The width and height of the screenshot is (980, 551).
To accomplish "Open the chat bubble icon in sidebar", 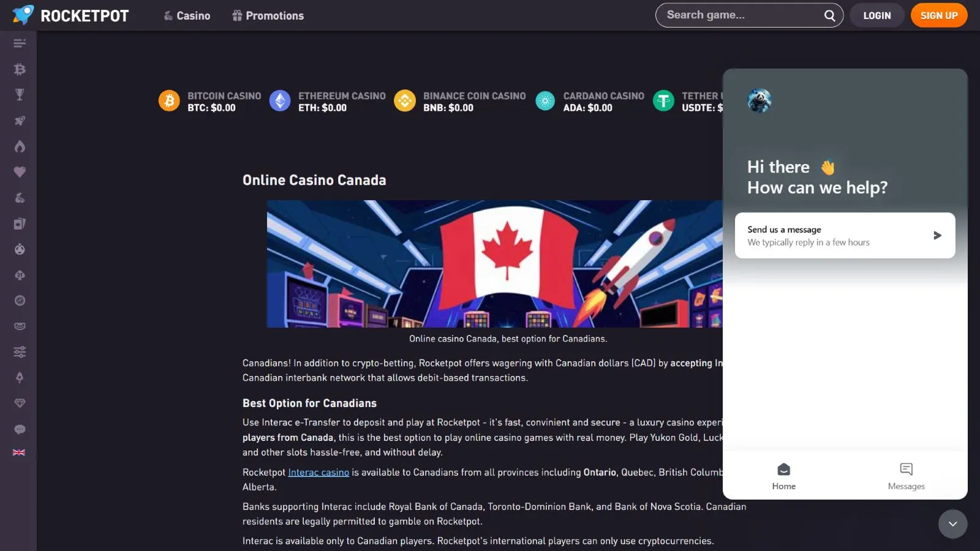I will coord(20,429).
